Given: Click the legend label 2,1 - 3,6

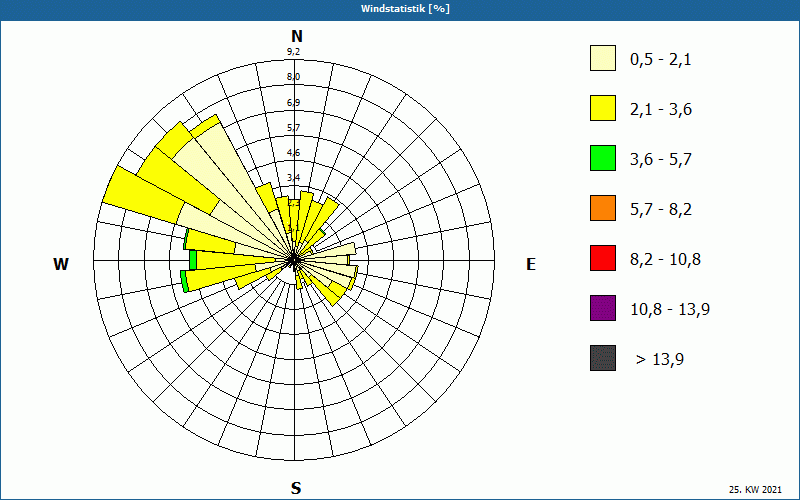Looking at the screenshot, I should pos(661,110).
